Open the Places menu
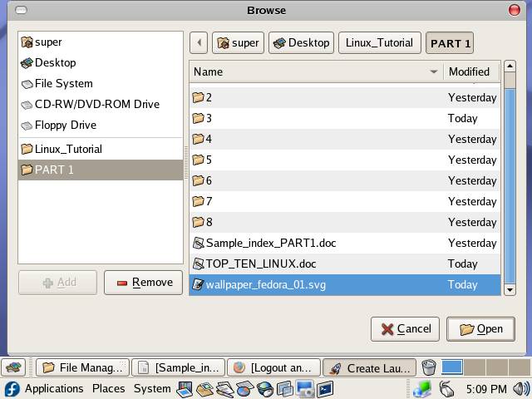 click(108, 388)
